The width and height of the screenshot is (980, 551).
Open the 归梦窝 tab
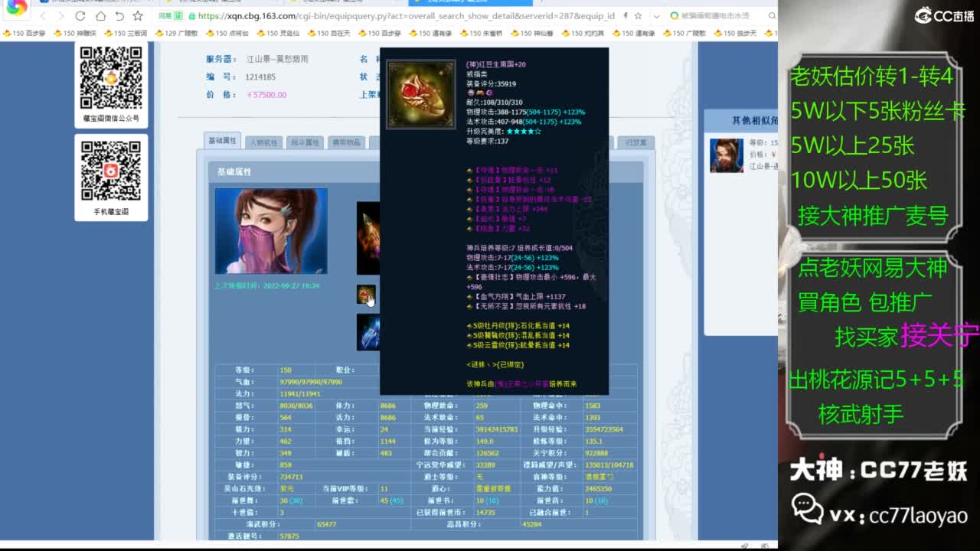pos(636,142)
